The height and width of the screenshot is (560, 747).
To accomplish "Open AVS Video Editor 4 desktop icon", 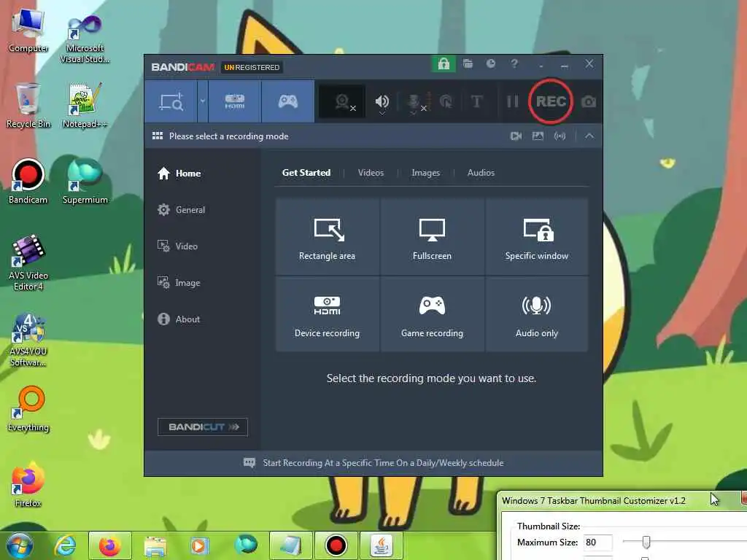I will (28, 262).
